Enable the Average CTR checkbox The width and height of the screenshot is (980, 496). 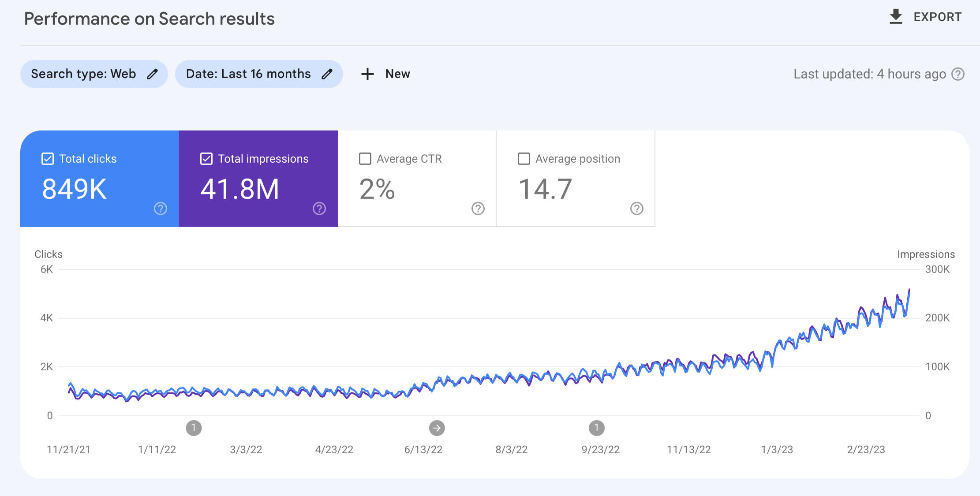click(365, 159)
